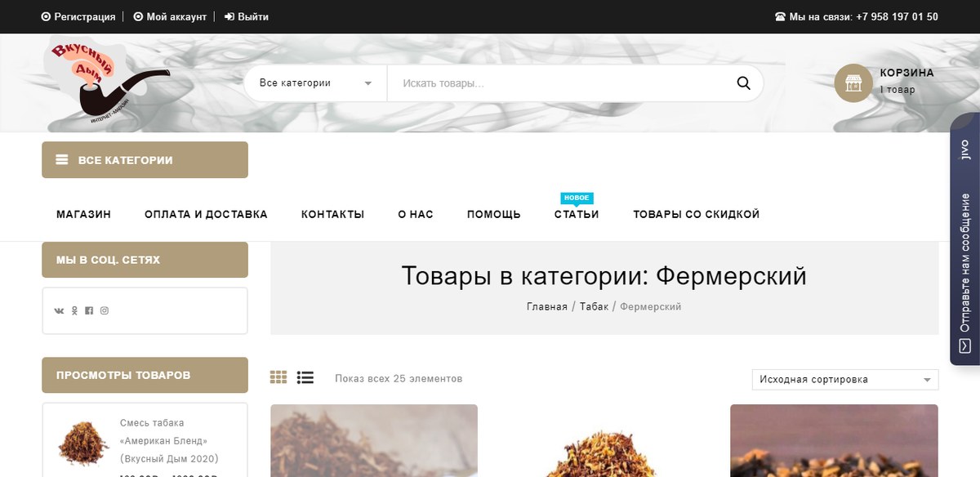Image resolution: width=980 pixels, height=477 pixels.
Task: Click the search magnifier icon
Action: coord(743,82)
